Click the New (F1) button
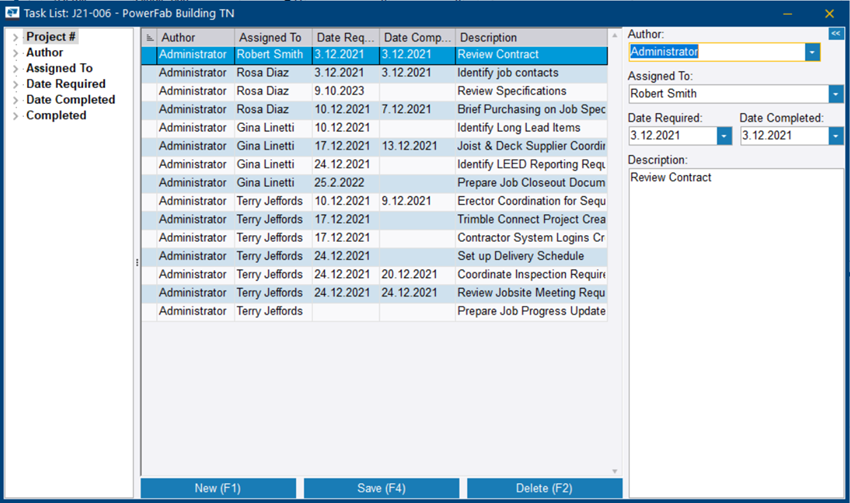Viewport: 850px width, 503px height. [218, 488]
